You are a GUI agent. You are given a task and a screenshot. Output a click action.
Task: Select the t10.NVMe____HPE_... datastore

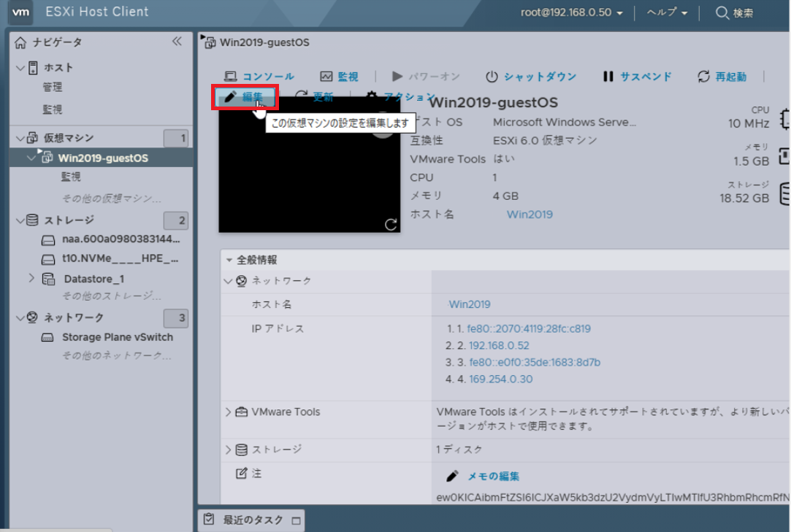coord(120,258)
